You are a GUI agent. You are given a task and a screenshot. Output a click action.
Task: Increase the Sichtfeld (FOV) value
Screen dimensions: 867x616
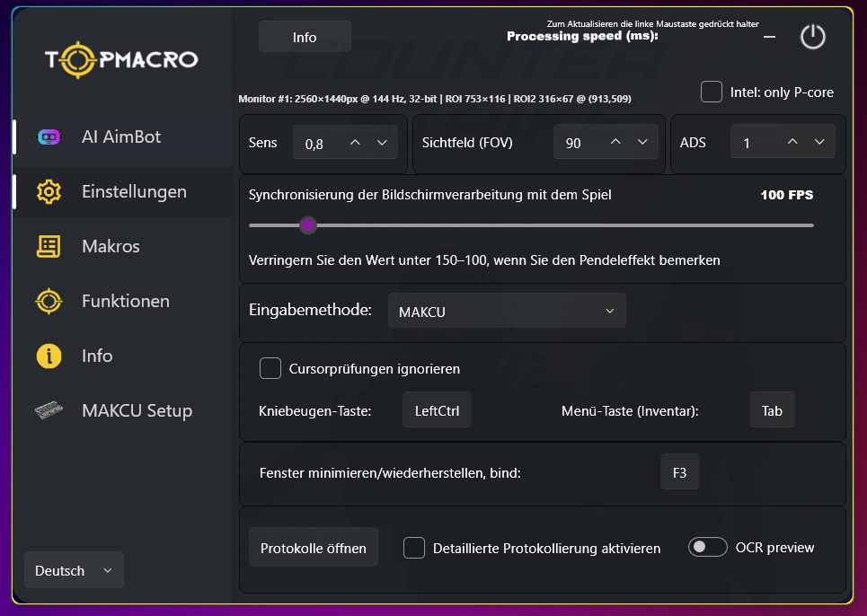[615, 142]
